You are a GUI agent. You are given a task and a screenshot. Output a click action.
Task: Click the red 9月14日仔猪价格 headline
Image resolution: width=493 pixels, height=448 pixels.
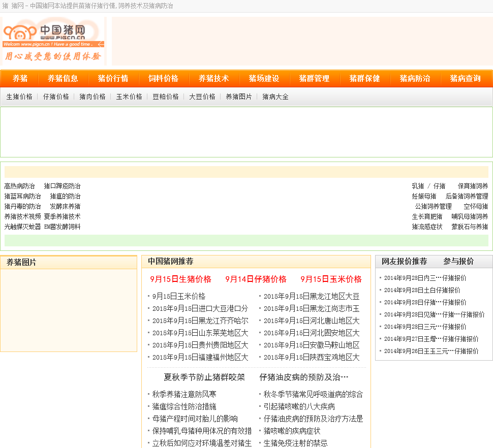pyautogui.click(x=256, y=279)
